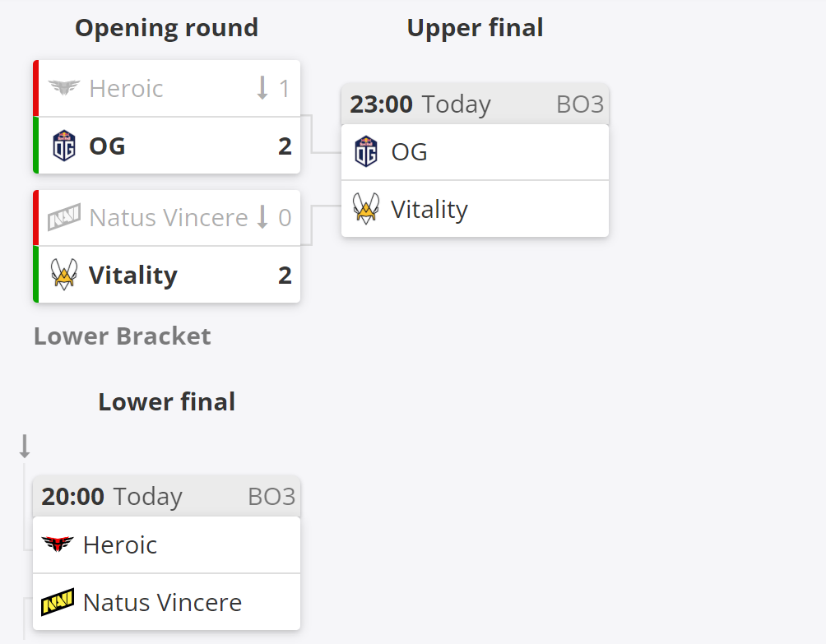Click the Vitality bee logo in opening round
Screen dimensions: 826x644
click(x=64, y=275)
